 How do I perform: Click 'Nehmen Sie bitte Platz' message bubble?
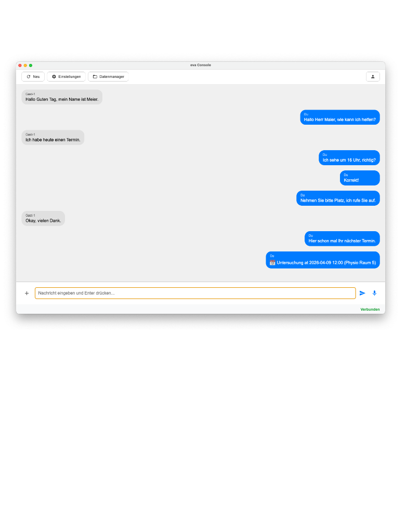click(x=338, y=198)
